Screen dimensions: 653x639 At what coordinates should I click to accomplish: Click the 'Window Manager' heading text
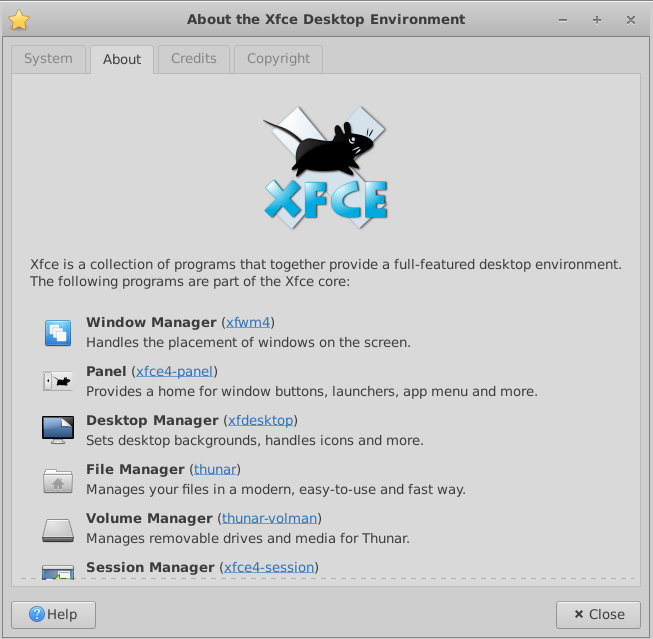151,322
